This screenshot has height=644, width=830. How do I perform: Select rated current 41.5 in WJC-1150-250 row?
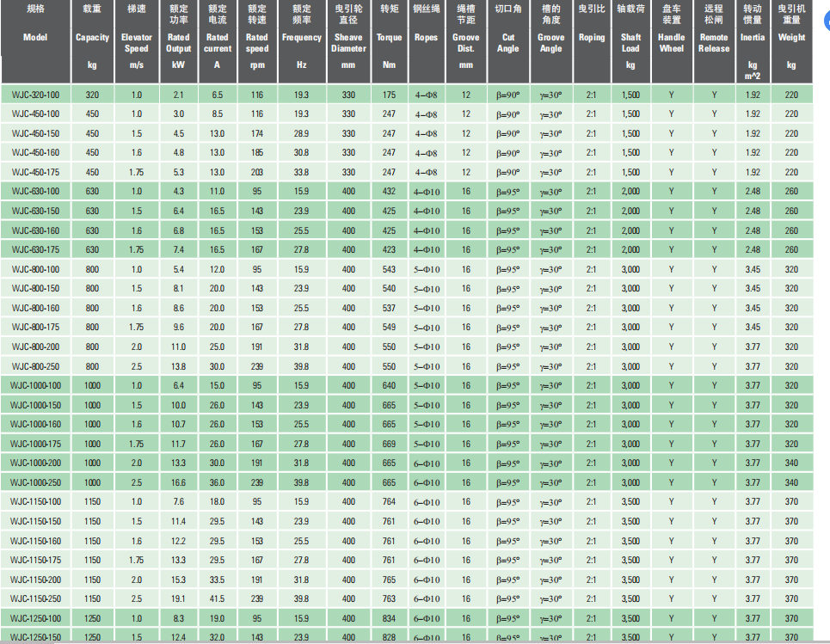(217, 598)
